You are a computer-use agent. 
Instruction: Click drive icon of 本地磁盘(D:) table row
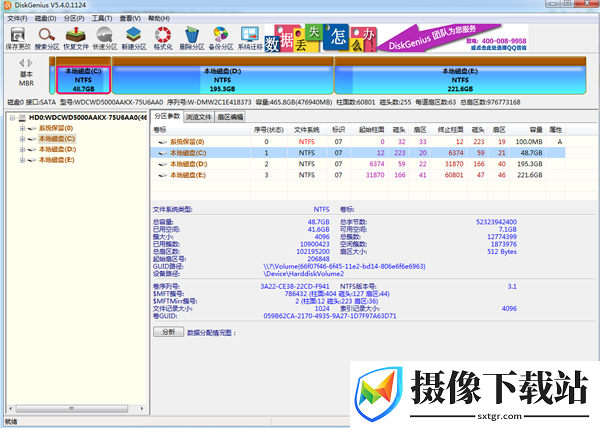tap(163, 164)
